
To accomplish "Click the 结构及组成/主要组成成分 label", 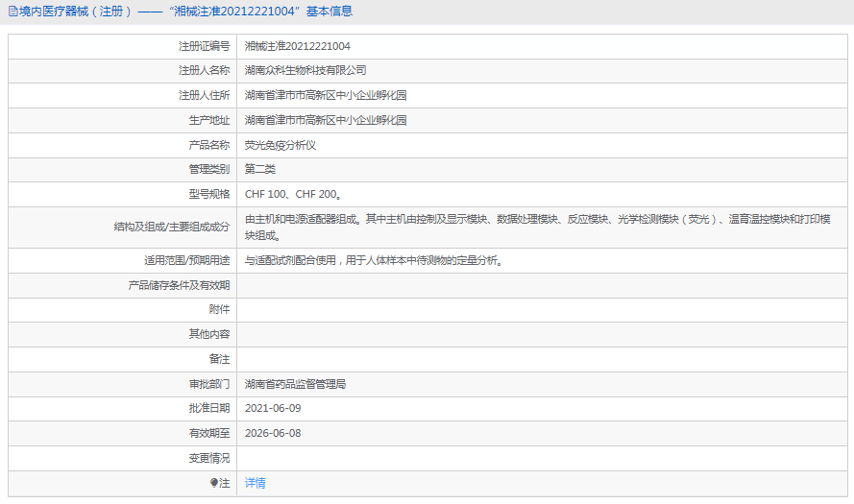I will (172, 227).
